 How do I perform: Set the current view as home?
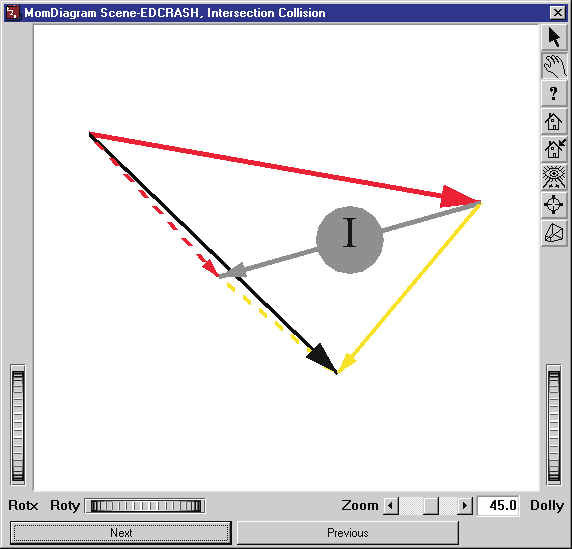(554, 149)
